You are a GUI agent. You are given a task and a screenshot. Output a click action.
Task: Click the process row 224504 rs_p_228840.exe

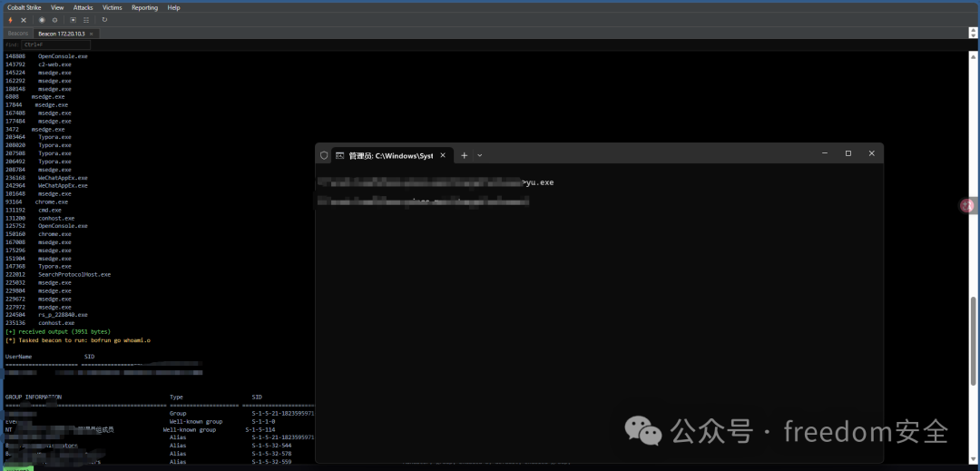[46, 315]
